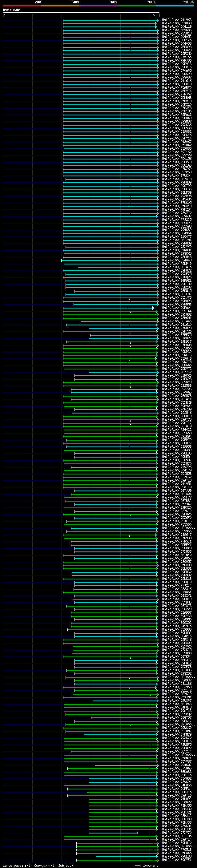Choose hit label UniRef100_Q0MX10

click(177, 104)
